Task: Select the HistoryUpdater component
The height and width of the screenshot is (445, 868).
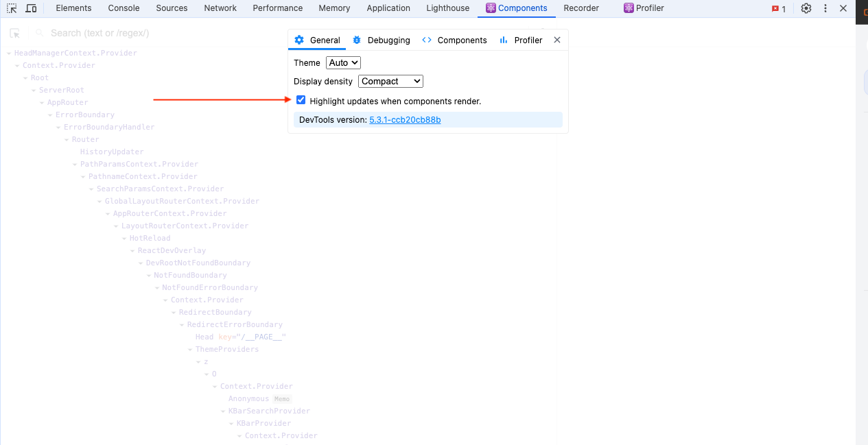Action: tap(112, 152)
